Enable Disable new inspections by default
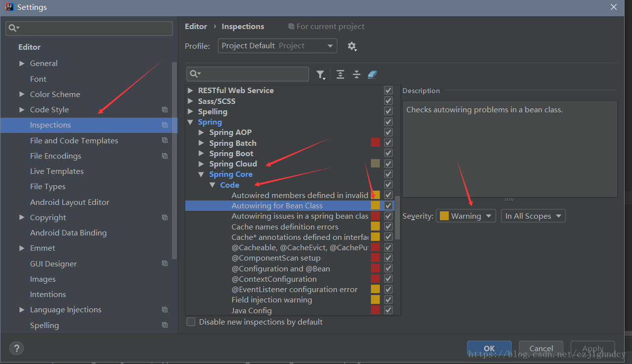This screenshot has height=364, width=632. 191,322
